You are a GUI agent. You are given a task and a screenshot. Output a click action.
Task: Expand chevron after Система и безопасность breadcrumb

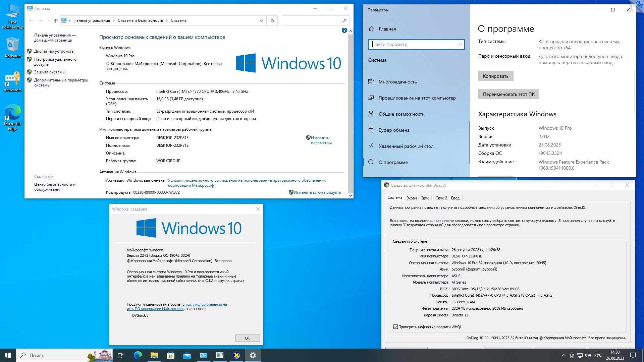coord(167,20)
